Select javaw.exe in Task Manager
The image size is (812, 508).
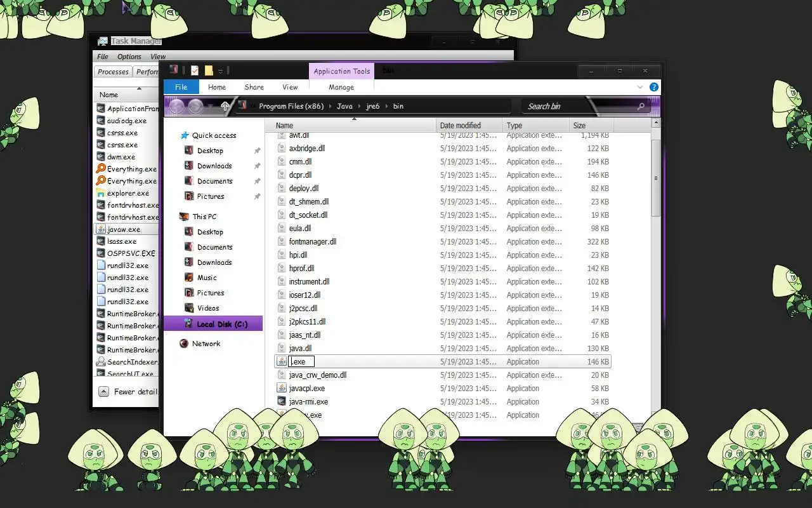coord(127,229)
